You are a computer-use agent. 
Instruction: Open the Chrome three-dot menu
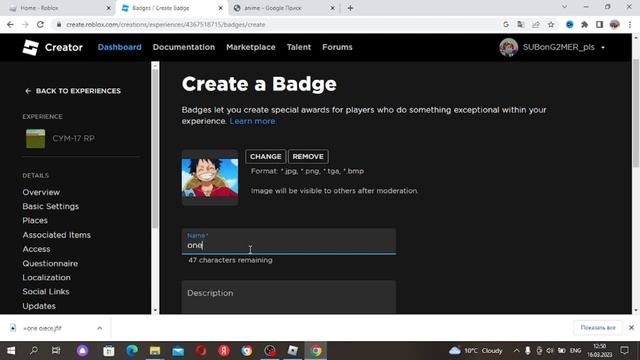click(x=630, y=24)
